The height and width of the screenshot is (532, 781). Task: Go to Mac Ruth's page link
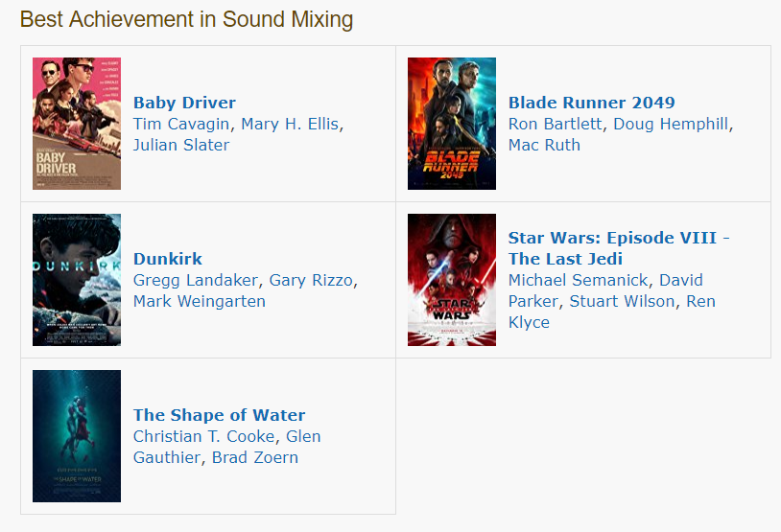(544, 145)
